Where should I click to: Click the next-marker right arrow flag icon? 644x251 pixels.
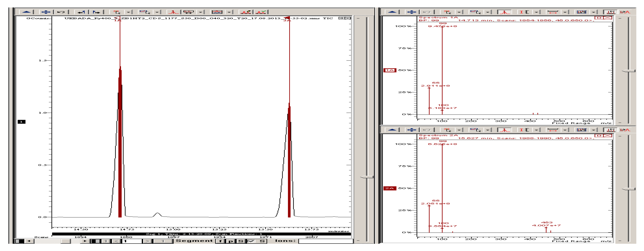[x=96, y=12]
